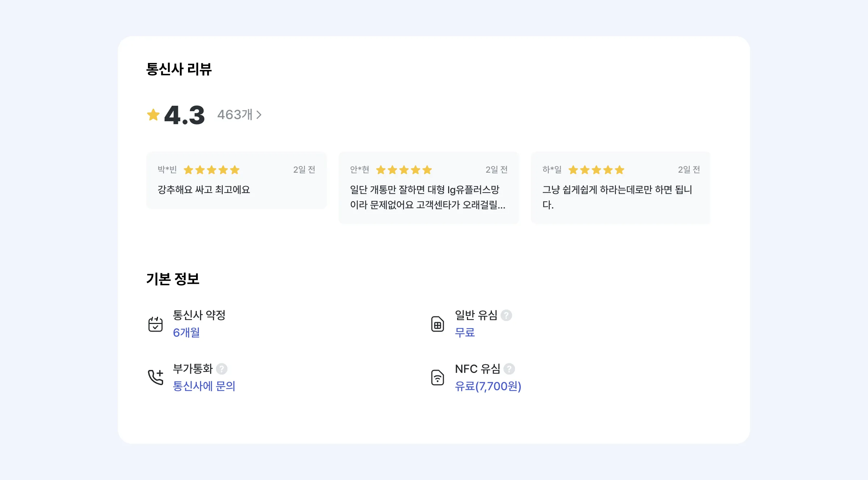Click the yellow star beside the 4.3 rating

(x=153, y=115)
